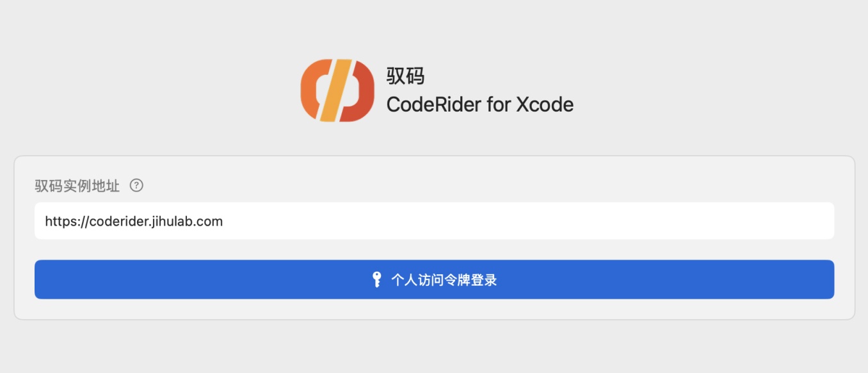Click the CodeRider for Xcode heading
868x373 pixels.
(480, 104)
